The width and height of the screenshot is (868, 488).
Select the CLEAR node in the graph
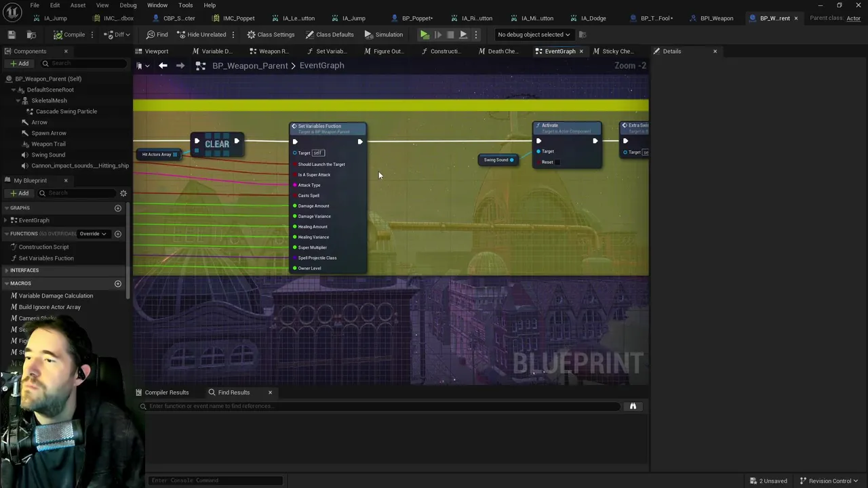pos(217,144)
